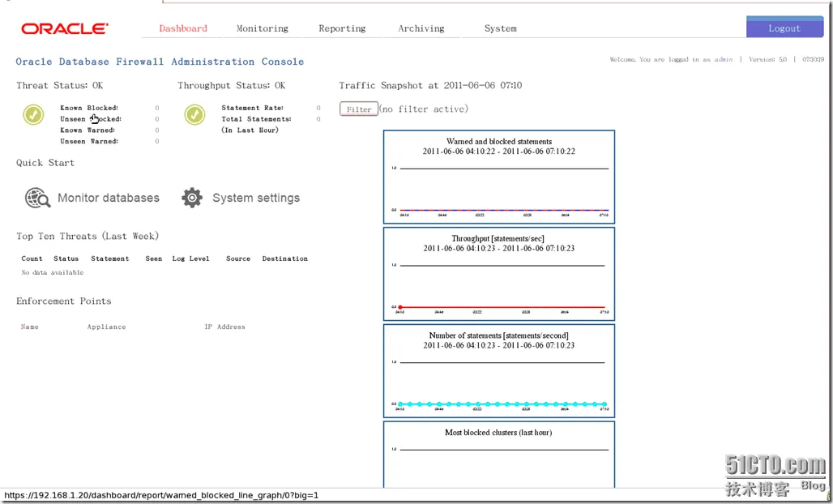Viewport: 833px width, 504px height.
Task: Click the 'Oracle Database Firewall Administration Console' title
Action: pos(160,62)
